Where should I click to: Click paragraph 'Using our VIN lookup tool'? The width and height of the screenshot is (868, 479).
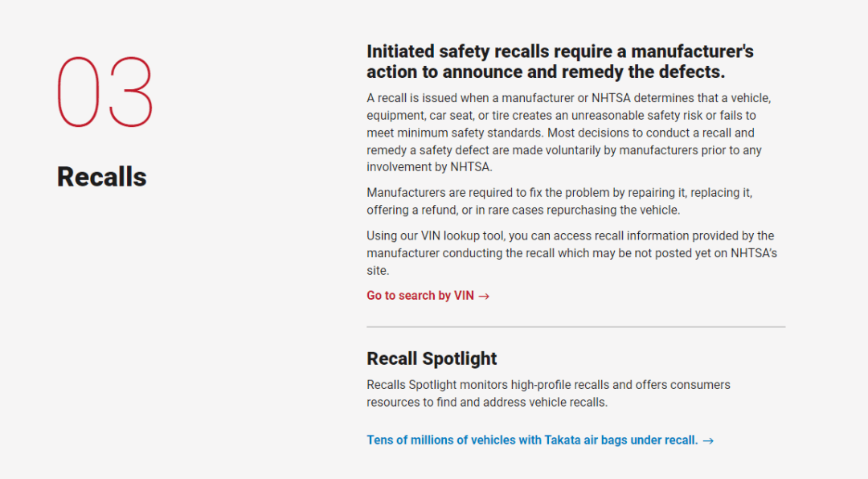tap(572, 253)
